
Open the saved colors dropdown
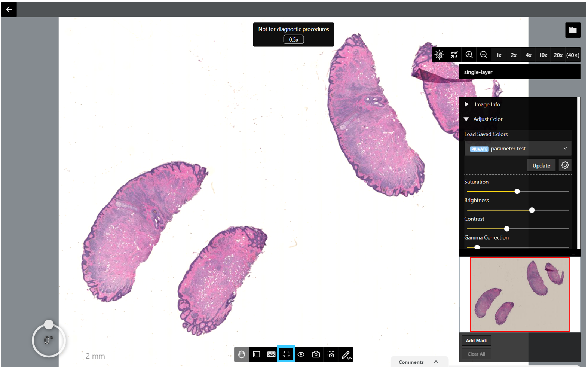pos(518,149)
